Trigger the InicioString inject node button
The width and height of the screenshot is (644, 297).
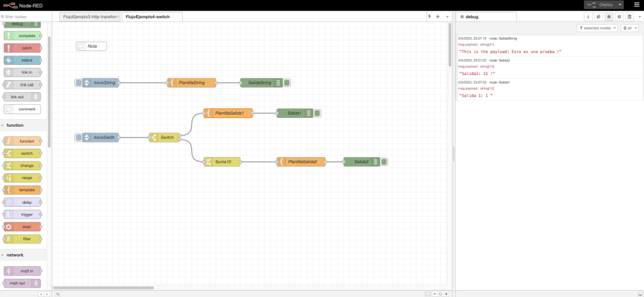coord(78,83)
